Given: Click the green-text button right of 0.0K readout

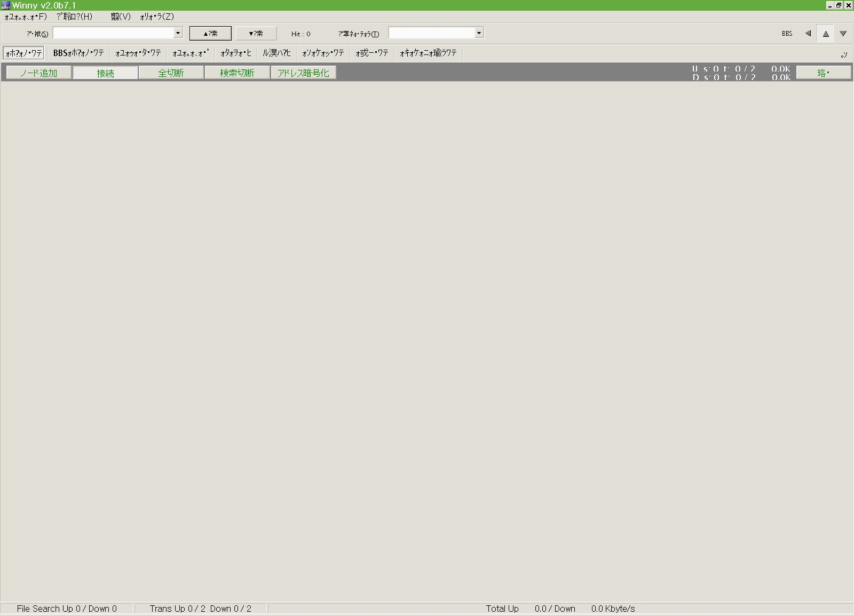Looking at the screenshot, I should click(x=824, y=73).
